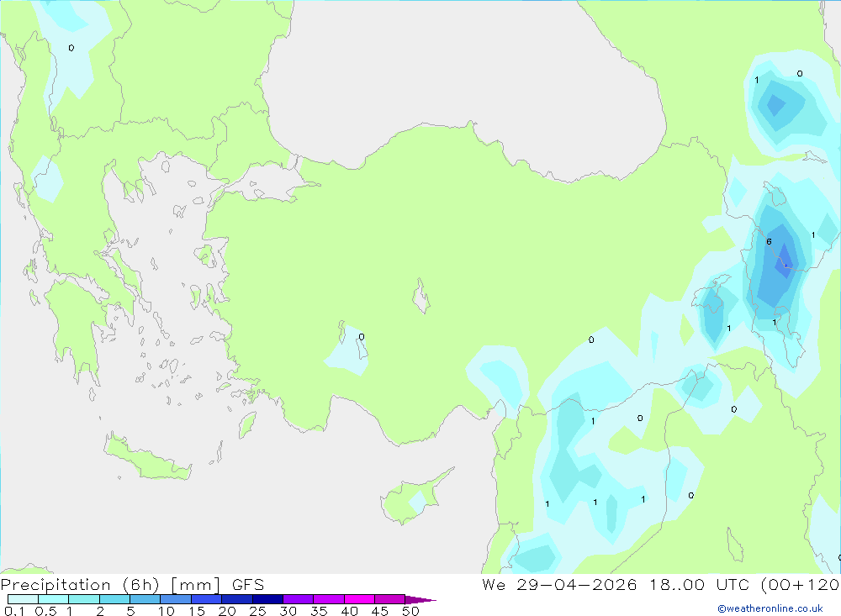This screenshot has height=616, width=841.
Task: Click the over-50 arrow tip of the legend
Action: pyautogui.click(x=420, y=600)
